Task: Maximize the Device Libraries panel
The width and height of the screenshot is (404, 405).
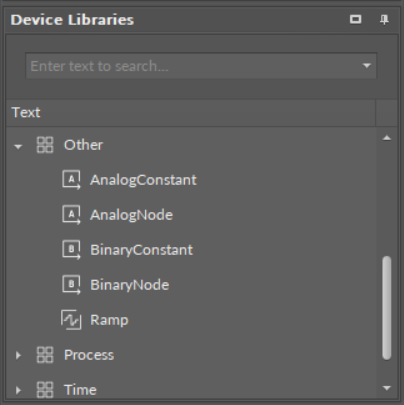Action: (356, 19)
